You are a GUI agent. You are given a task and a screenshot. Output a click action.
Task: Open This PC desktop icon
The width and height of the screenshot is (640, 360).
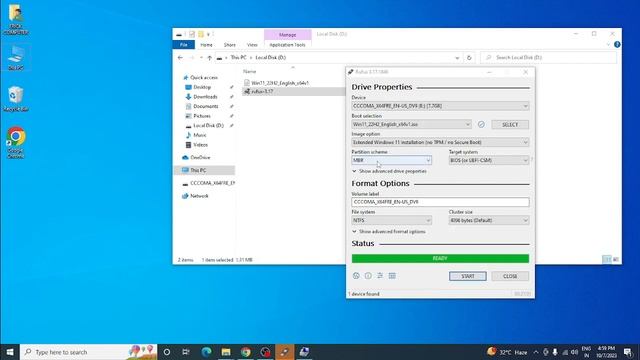point(16,58)
